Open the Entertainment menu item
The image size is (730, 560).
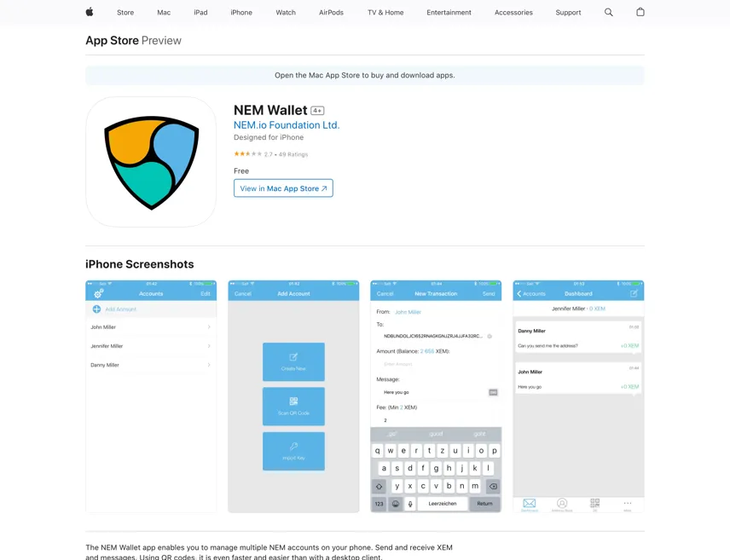coord(449,13)
